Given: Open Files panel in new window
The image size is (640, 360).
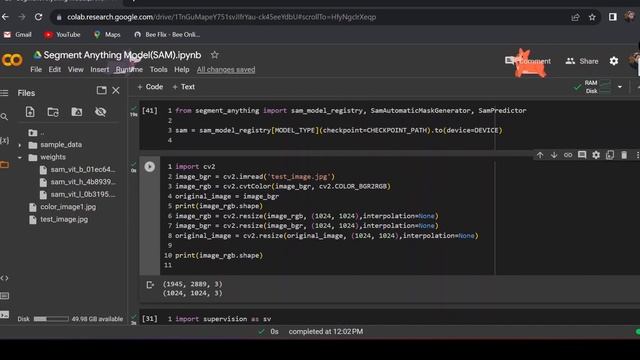Looking at the screenshot, I should (x=101, y=90).
